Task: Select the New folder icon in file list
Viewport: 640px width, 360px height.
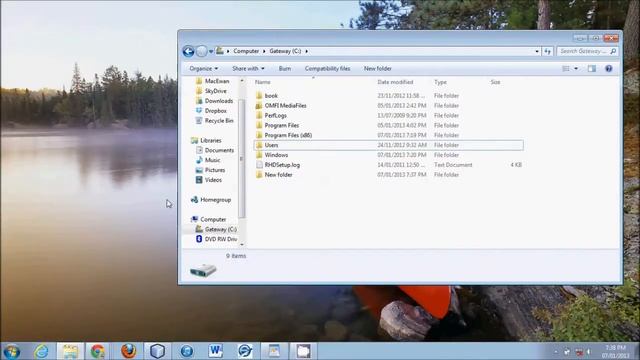Action: pyautogui.click(x=259, y=175)
